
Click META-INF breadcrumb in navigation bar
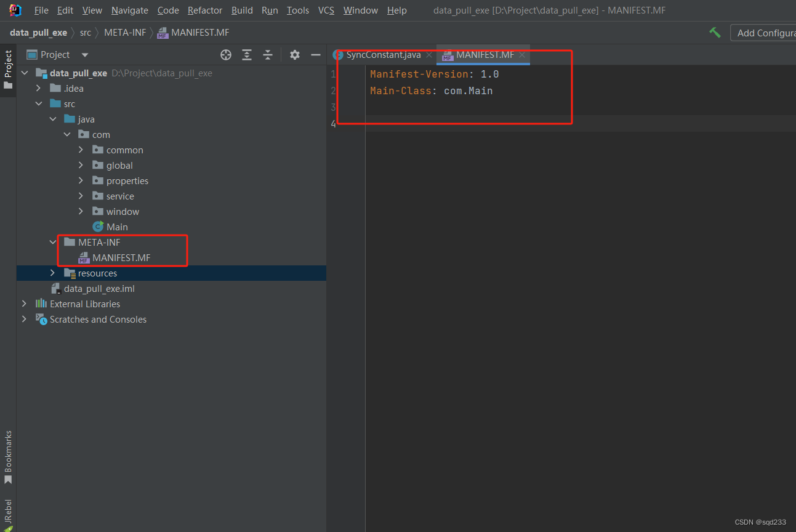[125, 33]
